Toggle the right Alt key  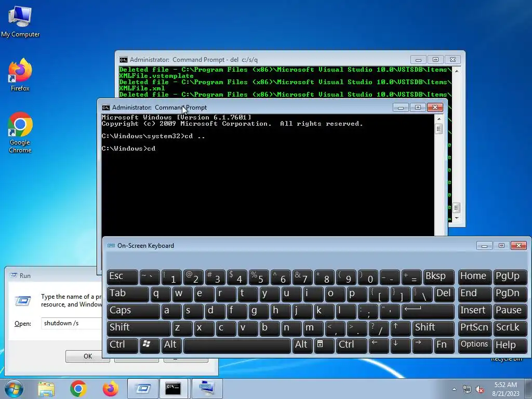tap(302, 345)
